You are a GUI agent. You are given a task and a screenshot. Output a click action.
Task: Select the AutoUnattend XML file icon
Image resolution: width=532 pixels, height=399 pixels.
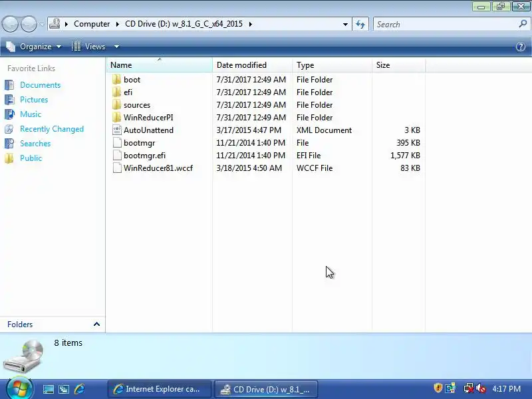coord(117,130)
